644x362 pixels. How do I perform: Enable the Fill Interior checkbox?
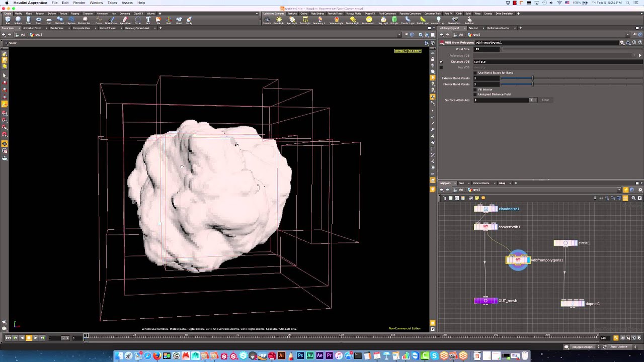point(475,89)
